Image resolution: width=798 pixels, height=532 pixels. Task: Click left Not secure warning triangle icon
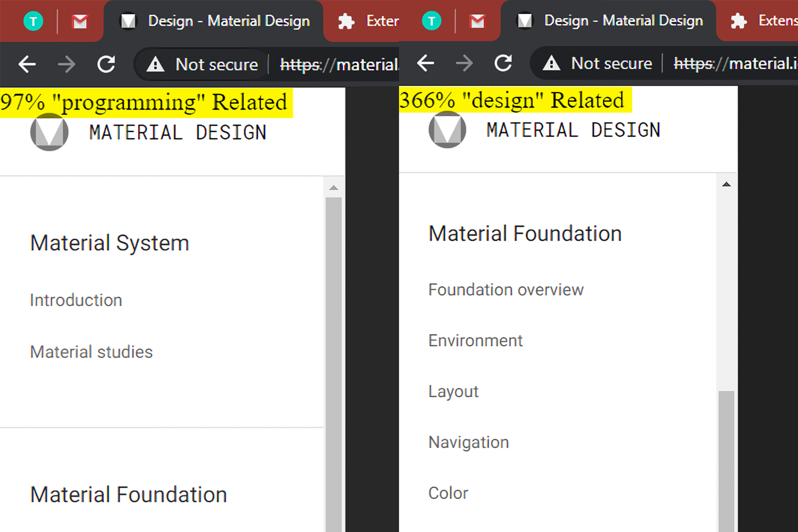tap(155, 64)
